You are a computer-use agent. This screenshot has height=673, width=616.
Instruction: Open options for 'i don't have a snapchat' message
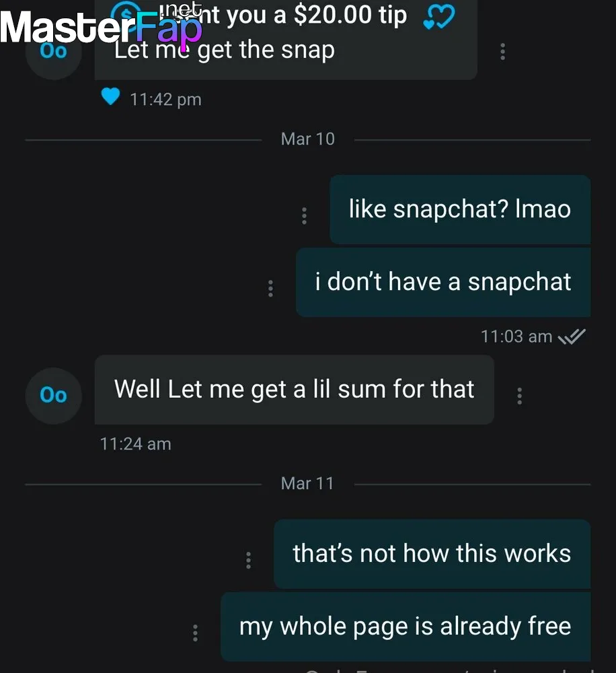(270, 289)
